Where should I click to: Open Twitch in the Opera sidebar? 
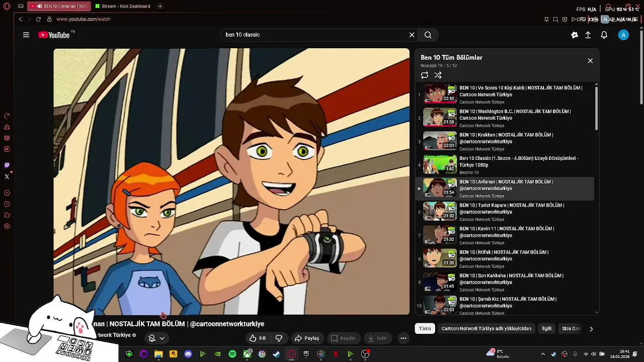coord(7,165)
